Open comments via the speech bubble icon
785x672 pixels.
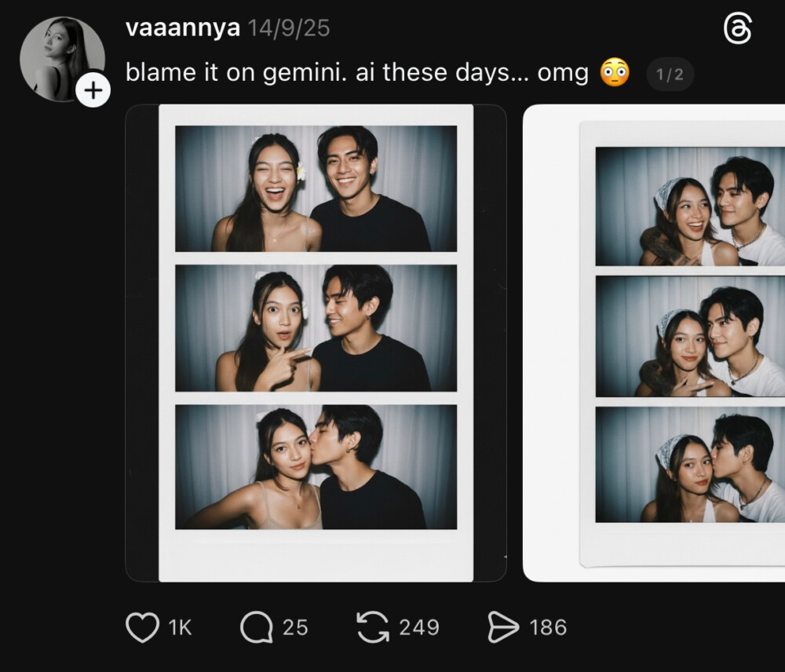pos(256,627)
